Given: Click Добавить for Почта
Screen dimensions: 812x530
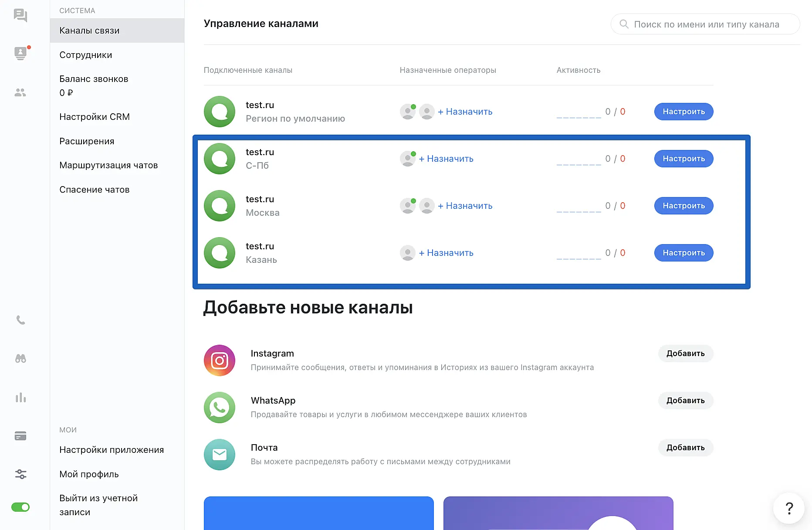Looking at the screenshot, I should (x=685, y=448).
